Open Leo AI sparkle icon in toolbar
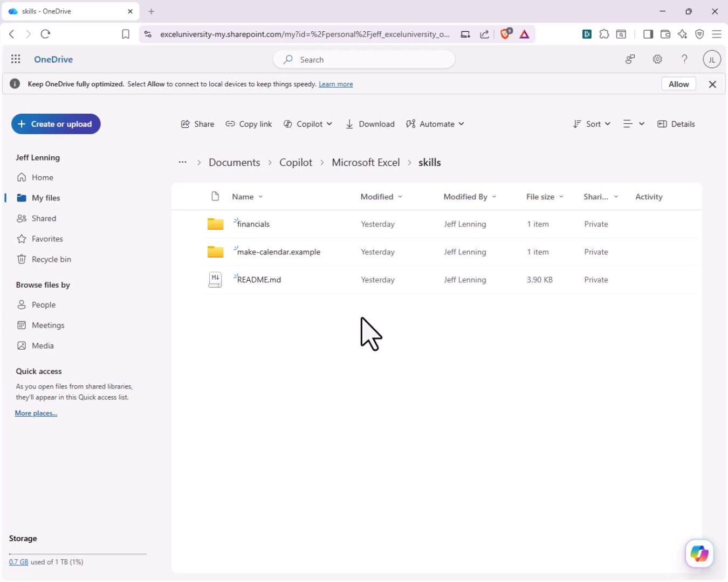The image size is (728, 582). (x=683, y=34)
